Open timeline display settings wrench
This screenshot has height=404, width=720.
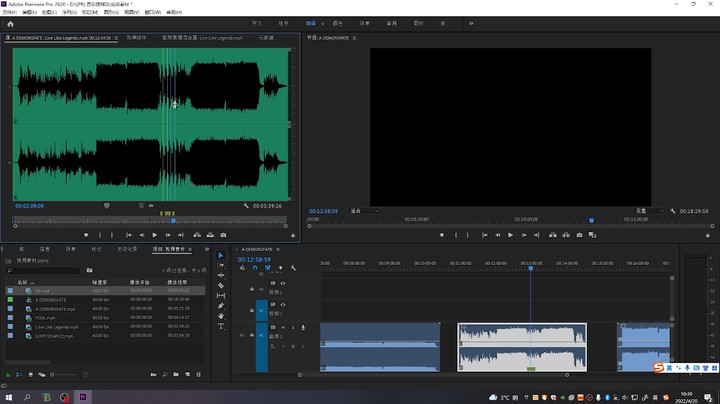point(293,268)
